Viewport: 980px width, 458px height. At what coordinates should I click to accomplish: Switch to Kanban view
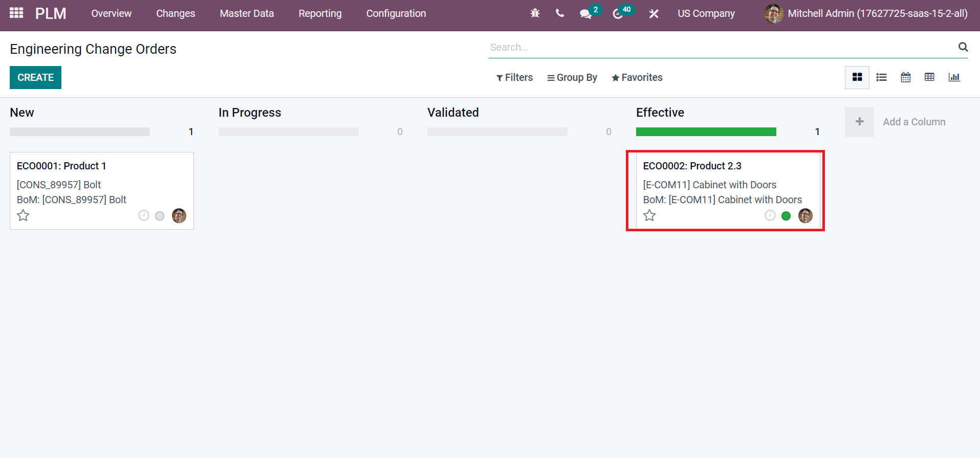coord(857,77)
